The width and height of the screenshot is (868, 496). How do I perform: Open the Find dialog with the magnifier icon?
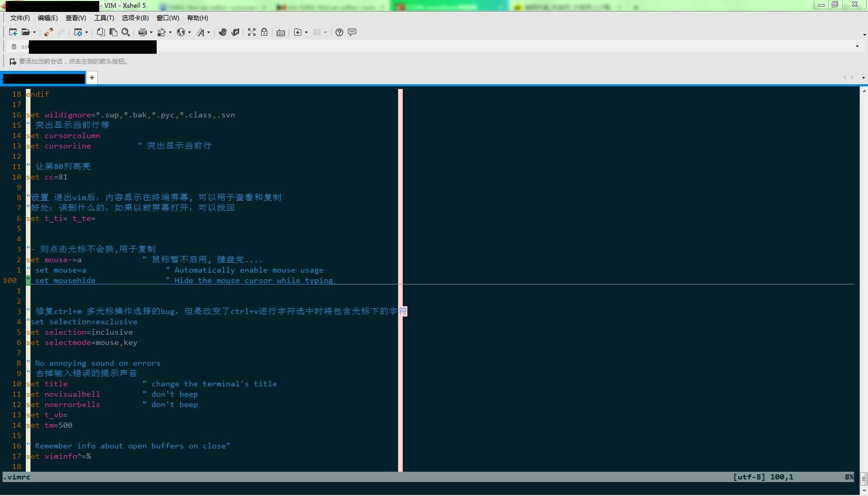(x=126, y=32)
